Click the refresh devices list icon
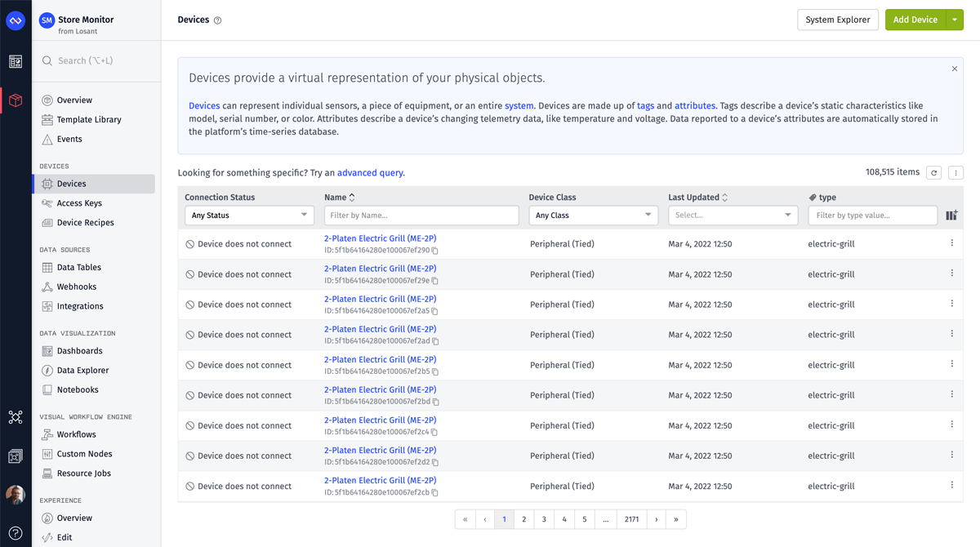The height and width of the screenshot is (547, 980). click(x=934, y=172)
